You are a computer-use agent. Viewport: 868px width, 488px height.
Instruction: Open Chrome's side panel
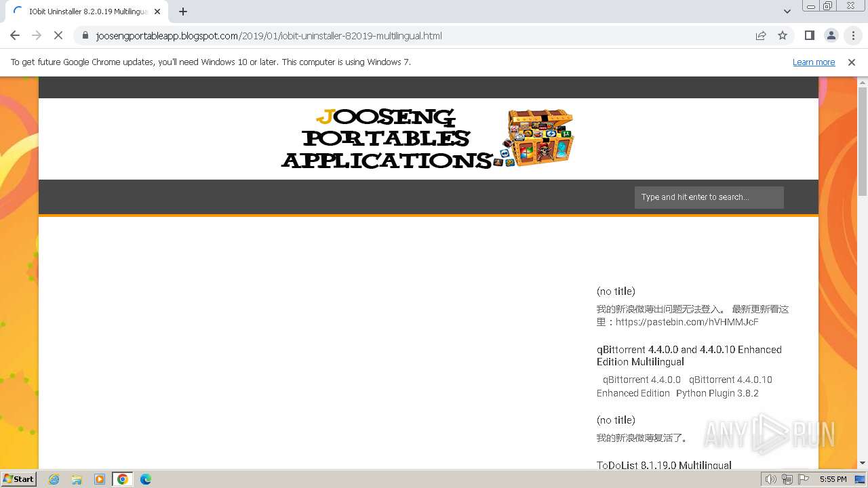point(809,36)
